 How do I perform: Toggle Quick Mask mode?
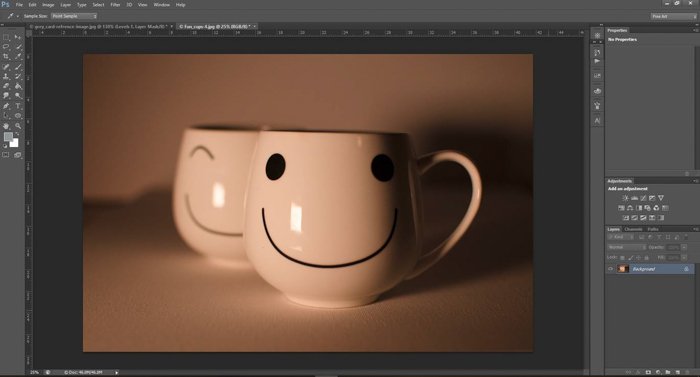click(x=6, y=155)
